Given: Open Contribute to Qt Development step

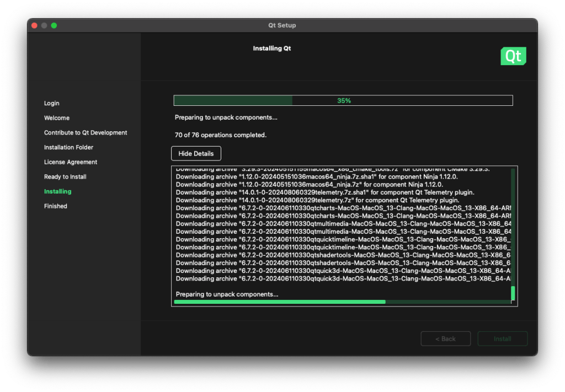Looking at the screenshot, I should tap(86, 133).
